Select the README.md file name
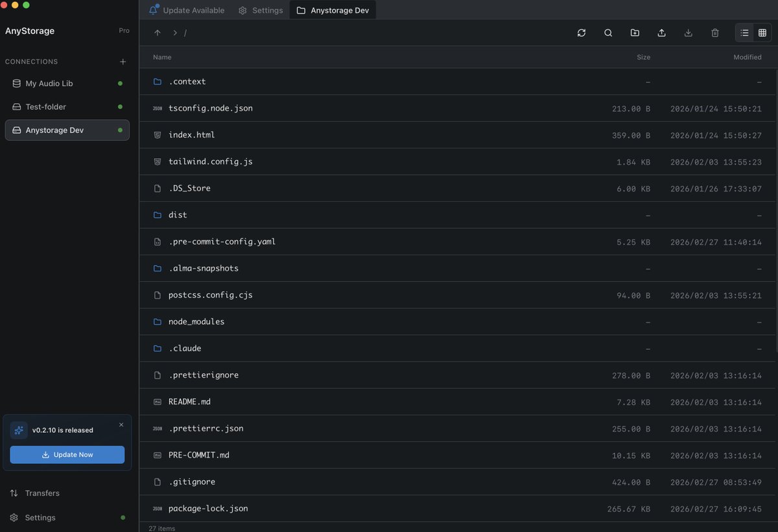Image resolution: width=778 pixels, height=532 pixels. tap(189, 402)
